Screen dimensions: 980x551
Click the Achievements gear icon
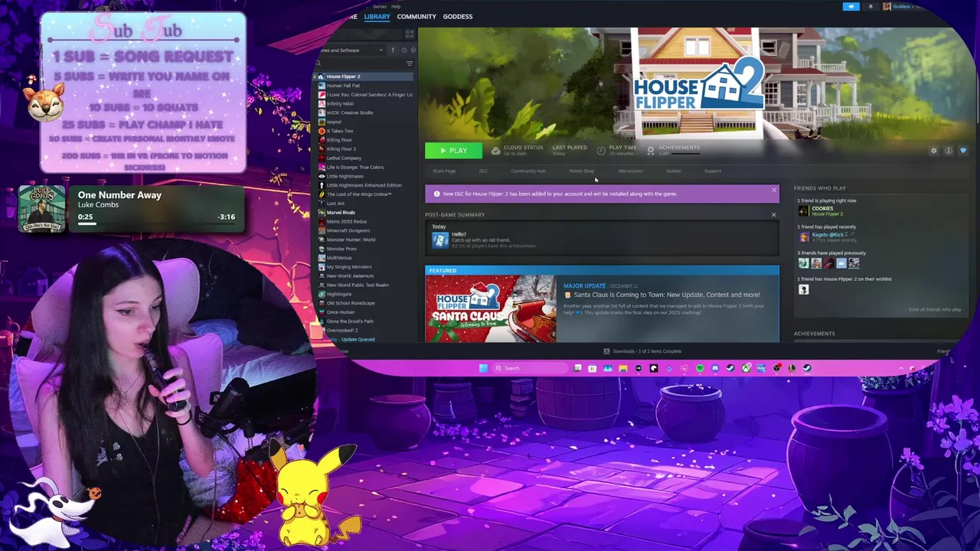tap(651, 151)
